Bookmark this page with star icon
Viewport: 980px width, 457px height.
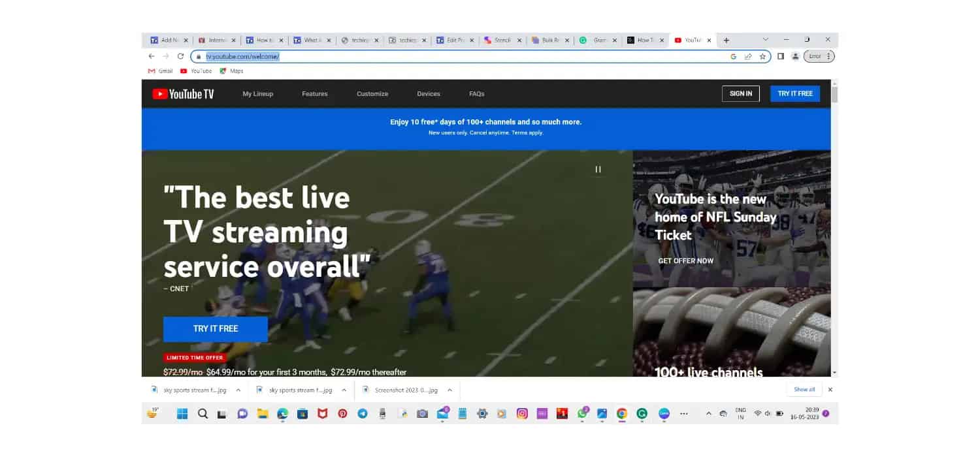762,56
